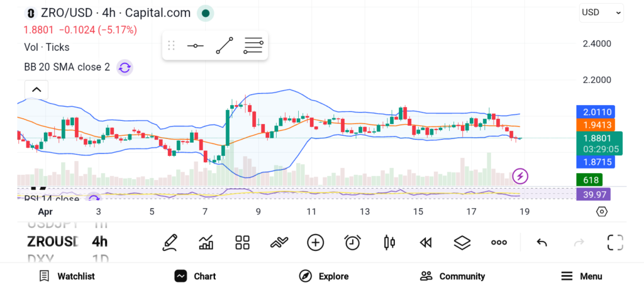Select the trend line drawing tool

tap(224, 46)
